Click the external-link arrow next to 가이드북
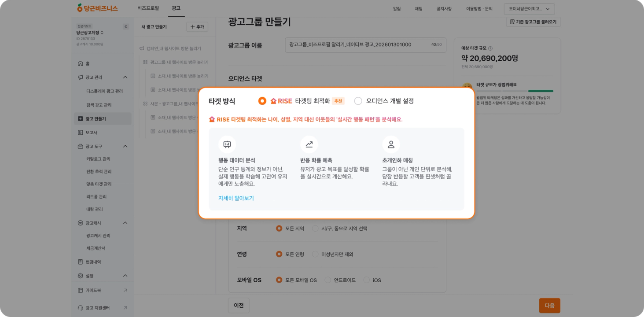 click(x=125, y=290)
